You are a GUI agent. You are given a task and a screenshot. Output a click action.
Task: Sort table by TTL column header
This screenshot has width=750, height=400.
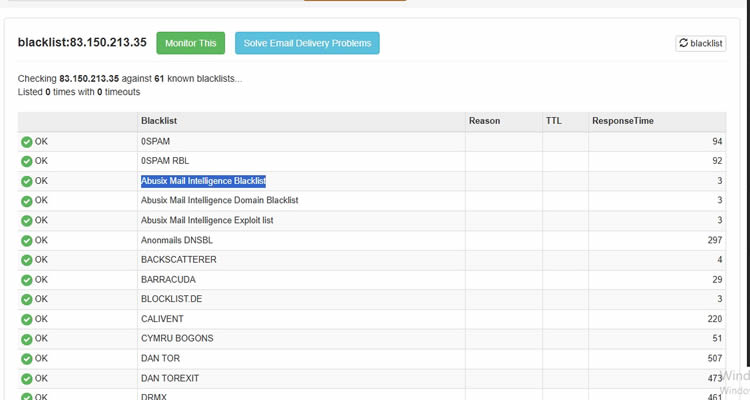(x=554, y=121)
